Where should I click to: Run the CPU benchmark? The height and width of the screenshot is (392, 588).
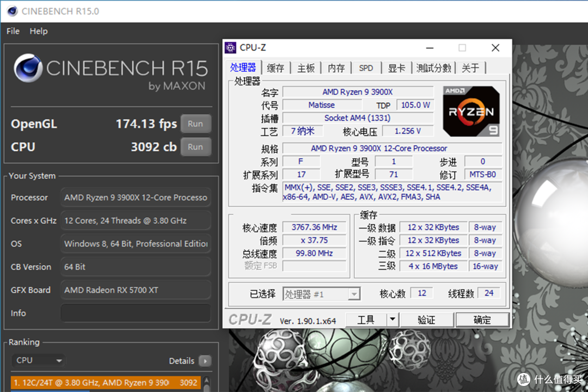(195, 147)
